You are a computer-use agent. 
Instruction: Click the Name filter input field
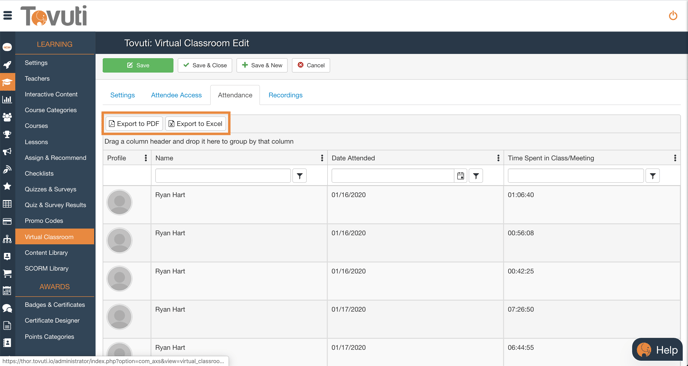point(223,176)
